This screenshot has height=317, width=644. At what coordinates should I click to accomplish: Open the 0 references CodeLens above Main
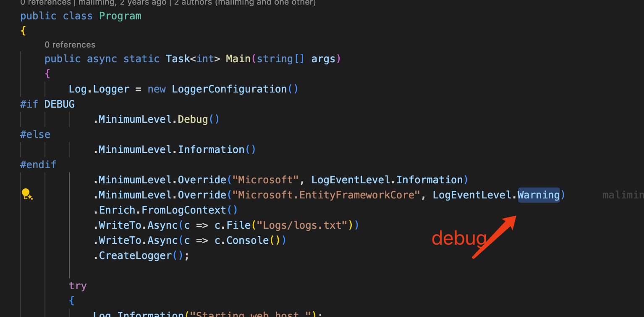click(70, 45)
